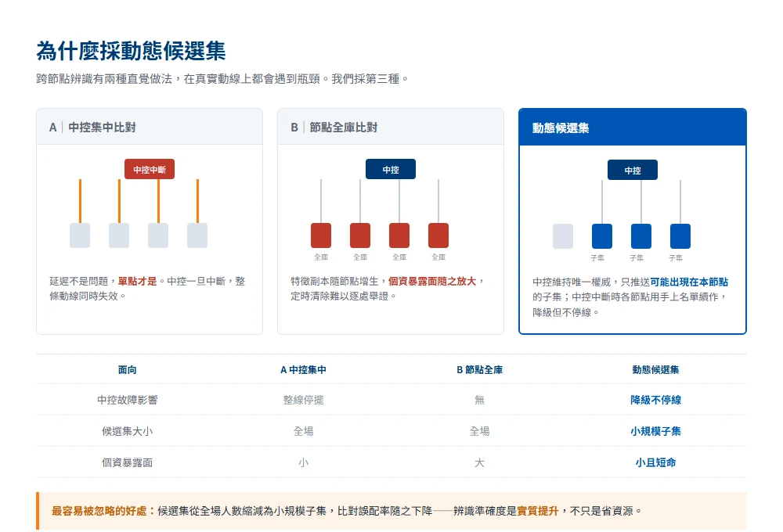This screenshot has height=532, width=783.
Task: Click the 動態候選集 table column header
Action: pos(655,370)
